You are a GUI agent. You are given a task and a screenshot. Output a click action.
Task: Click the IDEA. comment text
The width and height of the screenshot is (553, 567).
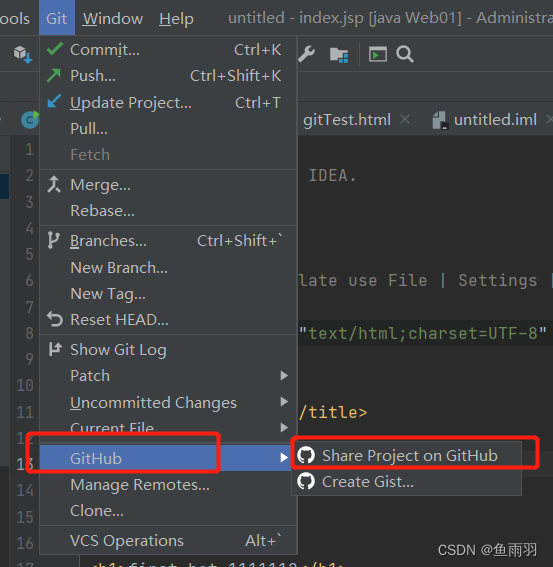[x=333, y=176]
